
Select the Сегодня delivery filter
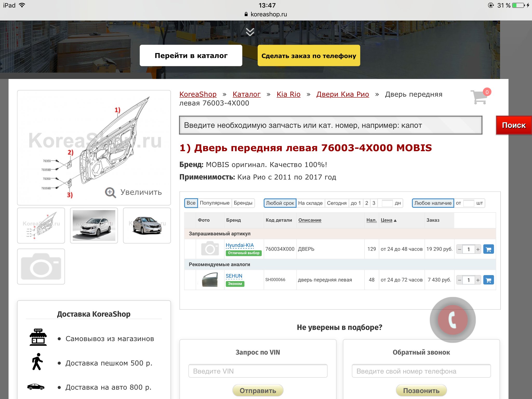click(336, 203)
